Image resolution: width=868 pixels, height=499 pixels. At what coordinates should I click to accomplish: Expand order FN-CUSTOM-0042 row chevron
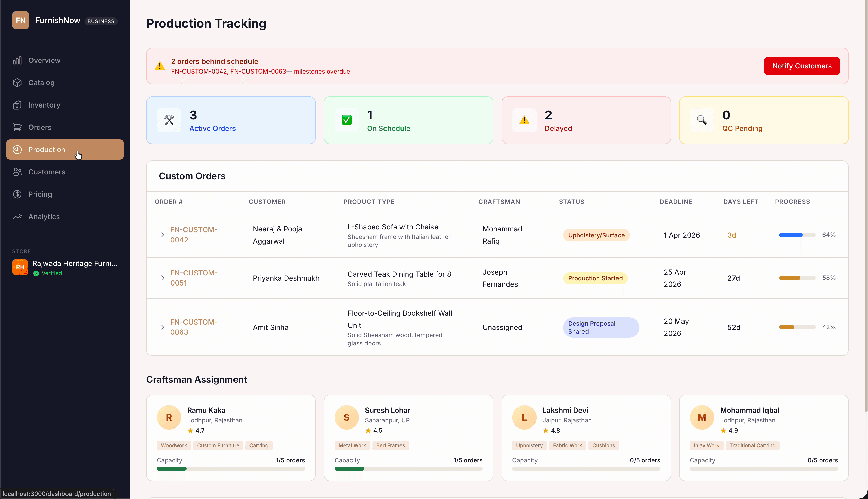pos(163,235)
